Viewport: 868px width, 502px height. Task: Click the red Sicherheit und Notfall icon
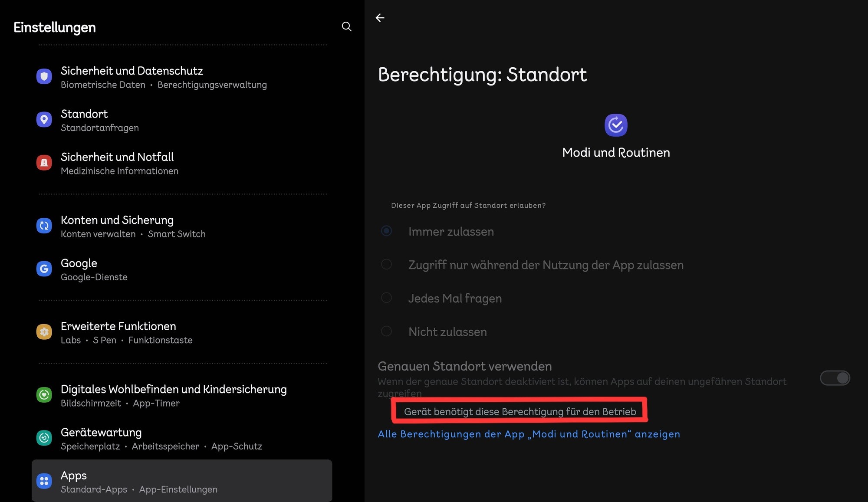pyautogui.click(x=44, y=163)
